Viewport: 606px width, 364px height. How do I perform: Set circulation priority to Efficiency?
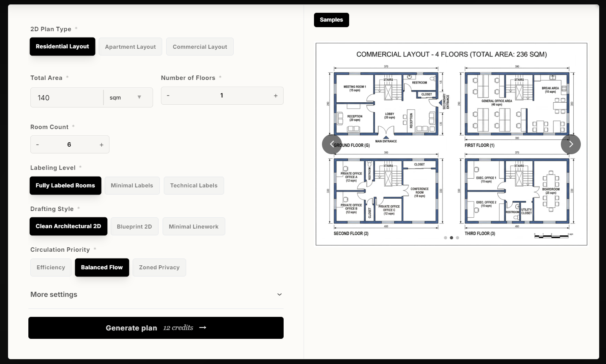[51, 267]
